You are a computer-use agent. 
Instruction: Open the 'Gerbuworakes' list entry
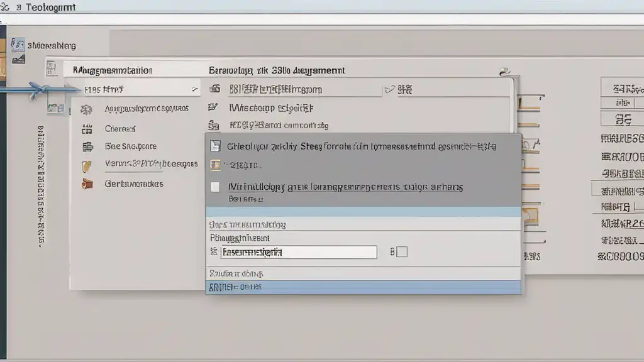(x=134, y=184)
